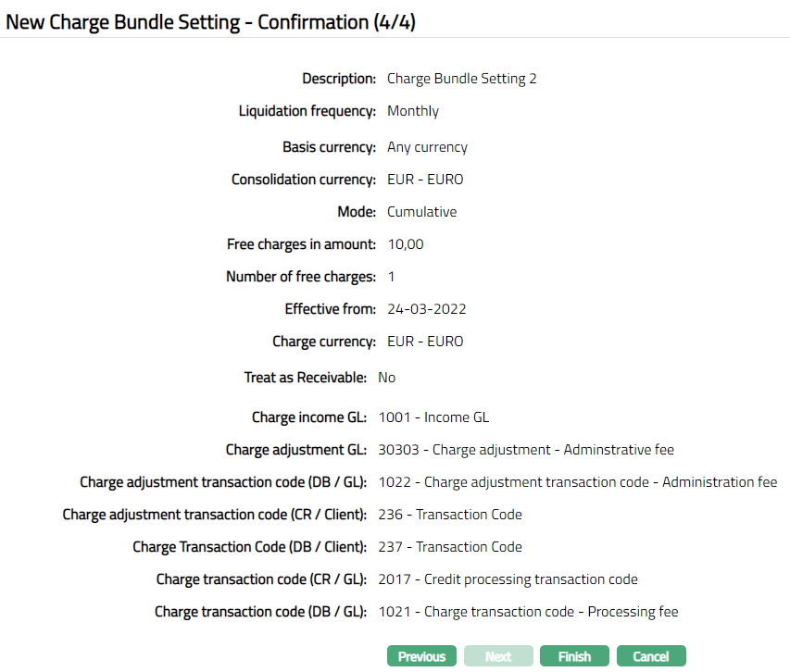Screen dimensions: 790x672
Task: Click the '237 - Transaction Code' value
Action: click(450, 547)
